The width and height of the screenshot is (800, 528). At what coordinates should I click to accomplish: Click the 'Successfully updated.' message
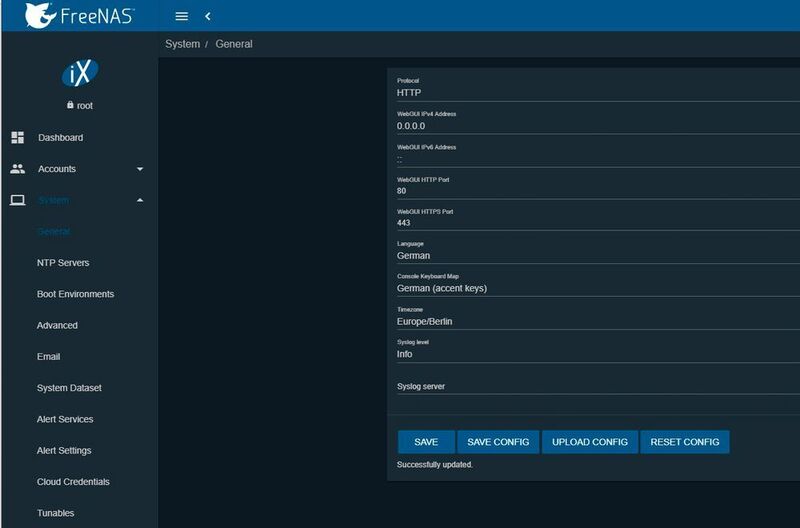point(435,465)
